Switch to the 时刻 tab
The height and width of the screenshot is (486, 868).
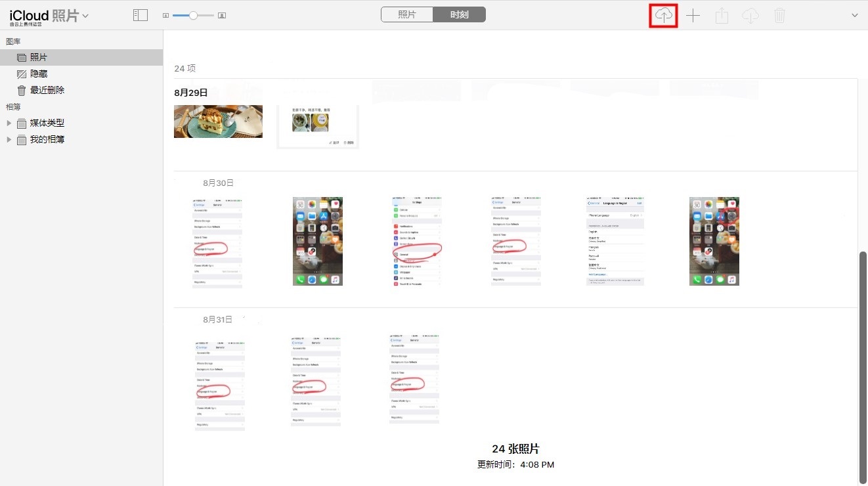[x=459, y=14]
